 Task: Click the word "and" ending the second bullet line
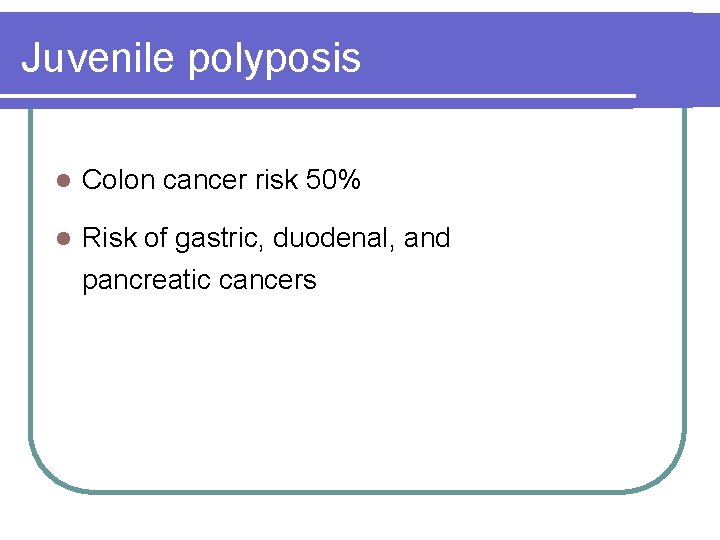point(428,238)
